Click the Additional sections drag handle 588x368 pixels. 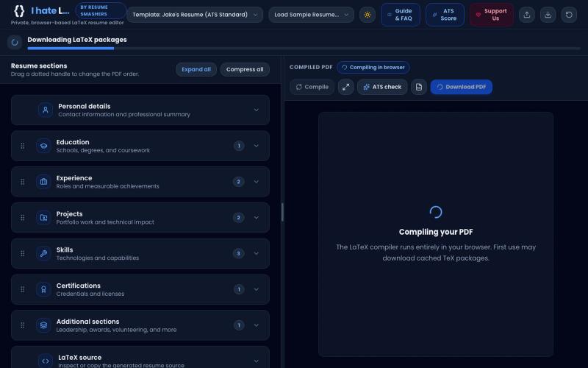[x=23, y=325]
